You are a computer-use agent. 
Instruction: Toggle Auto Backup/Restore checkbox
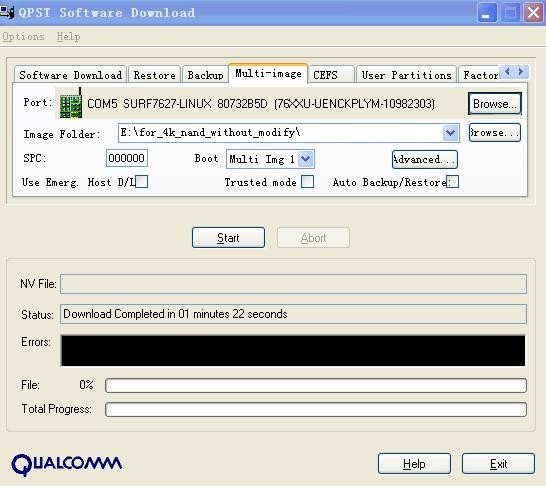tap(452, 181)
